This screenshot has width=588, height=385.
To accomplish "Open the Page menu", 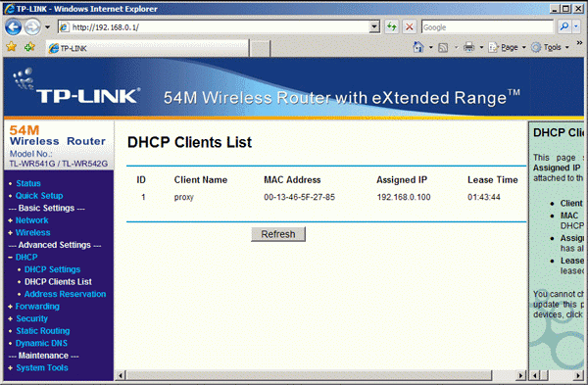I will pyautogui.click(x=507, y=47).
